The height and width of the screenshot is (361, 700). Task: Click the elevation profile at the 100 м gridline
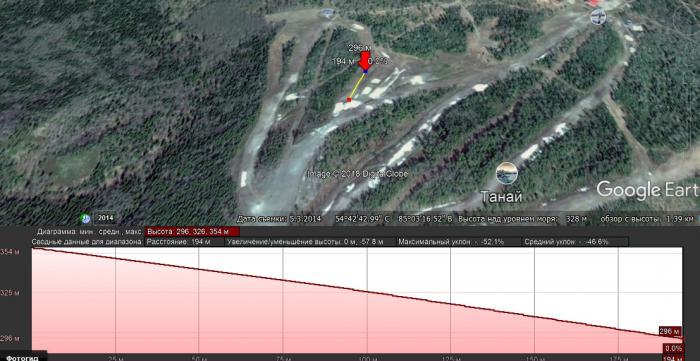click(x=367, y=292)
